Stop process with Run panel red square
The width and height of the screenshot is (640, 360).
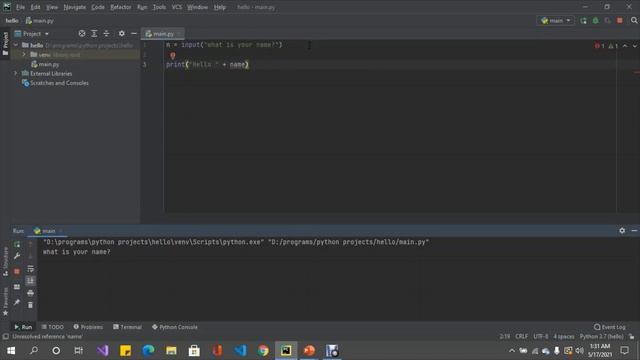coord(17,271)
